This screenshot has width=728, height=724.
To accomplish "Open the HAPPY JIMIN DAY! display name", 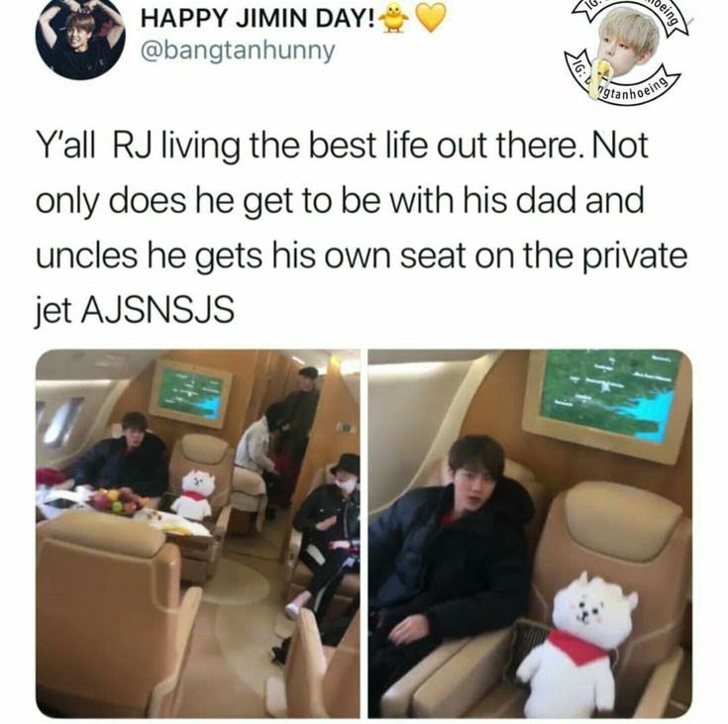I will pos(258,19).
